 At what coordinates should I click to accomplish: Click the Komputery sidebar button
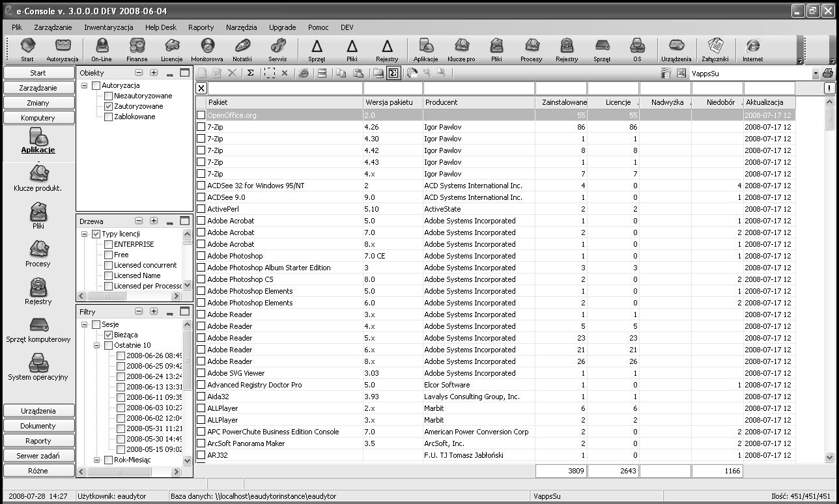(38, 118)
